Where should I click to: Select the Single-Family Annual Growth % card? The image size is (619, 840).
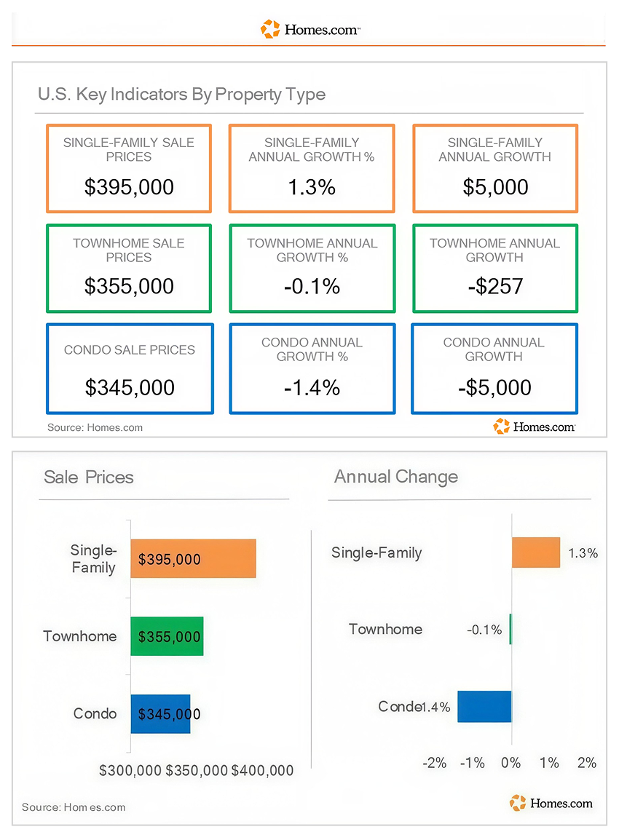click(x=312, y=169)
